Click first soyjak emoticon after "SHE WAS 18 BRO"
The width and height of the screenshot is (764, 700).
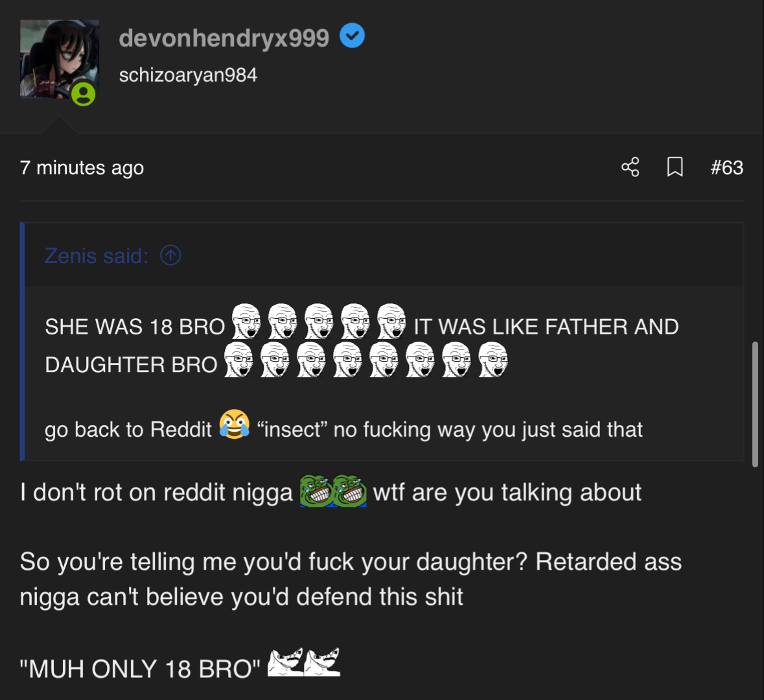tap(246, 321)
